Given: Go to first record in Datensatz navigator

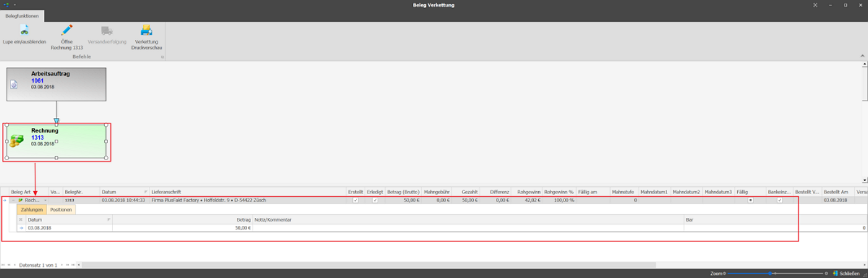Looking at the screenshot, I should 2,265.
